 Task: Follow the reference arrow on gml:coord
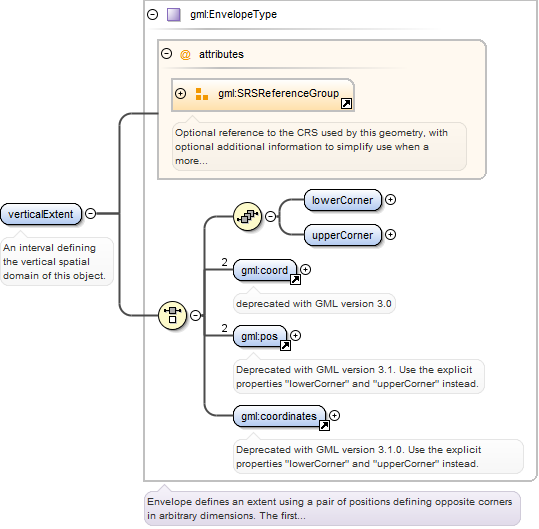[x=295, y=280]
